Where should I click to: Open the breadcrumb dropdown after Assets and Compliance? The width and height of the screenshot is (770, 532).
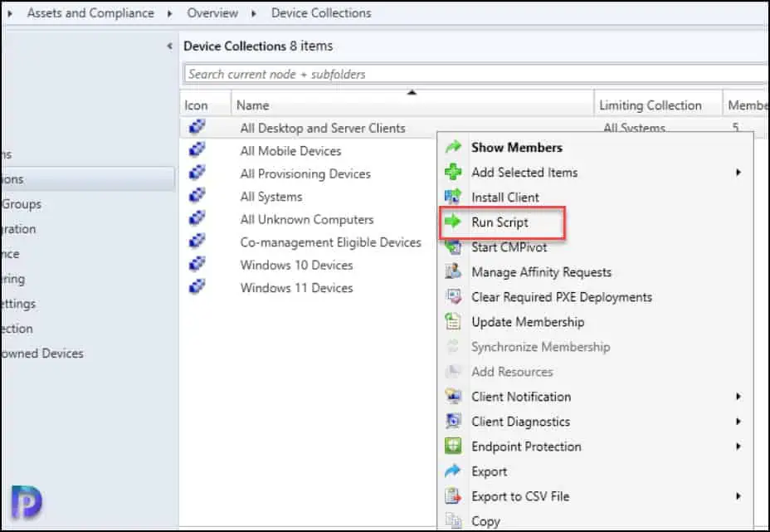pos(170,13)
